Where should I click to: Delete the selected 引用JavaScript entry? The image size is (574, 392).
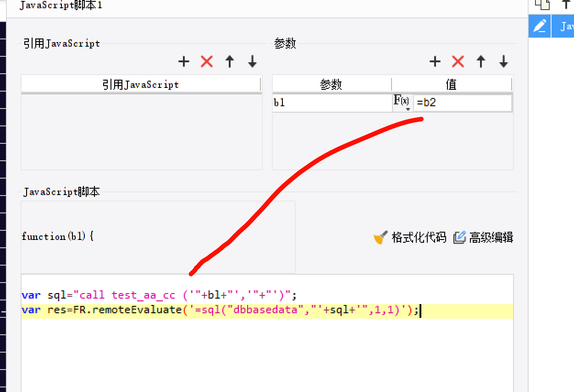tap(206, 61)
